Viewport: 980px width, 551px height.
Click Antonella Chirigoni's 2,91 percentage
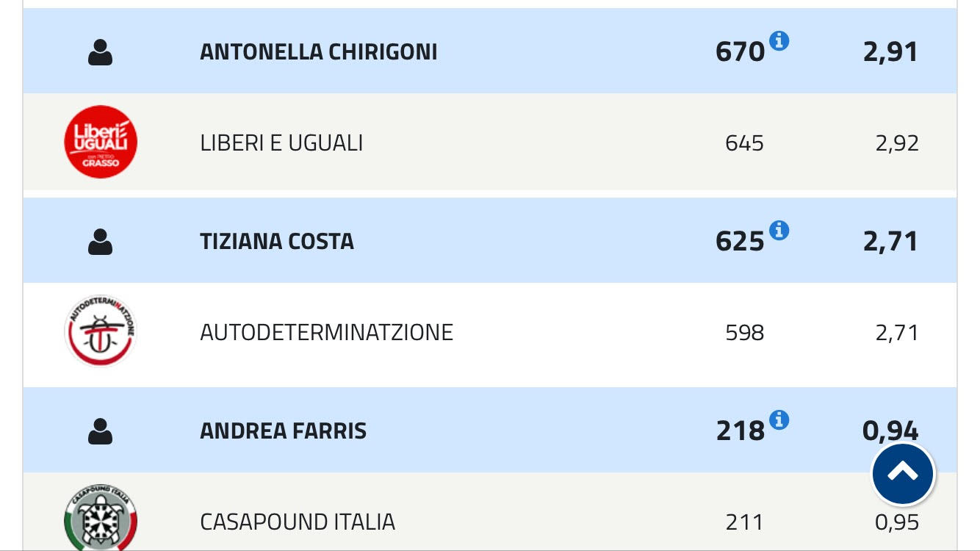pyautogui.click(x=890, y=52)
